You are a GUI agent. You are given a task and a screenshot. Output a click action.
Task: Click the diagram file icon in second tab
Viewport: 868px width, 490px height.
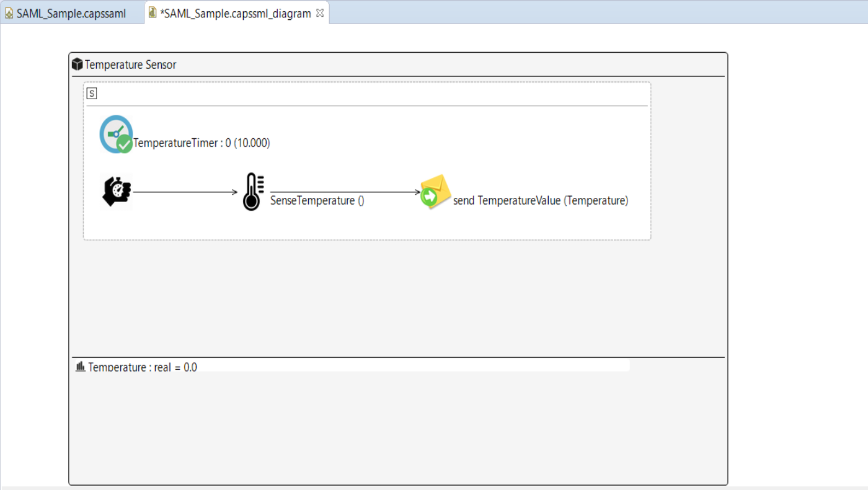tap(153, 13)
